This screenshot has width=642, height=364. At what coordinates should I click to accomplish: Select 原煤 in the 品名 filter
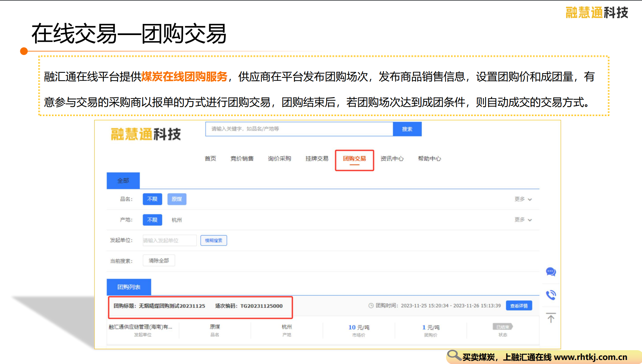pos(177,199)
